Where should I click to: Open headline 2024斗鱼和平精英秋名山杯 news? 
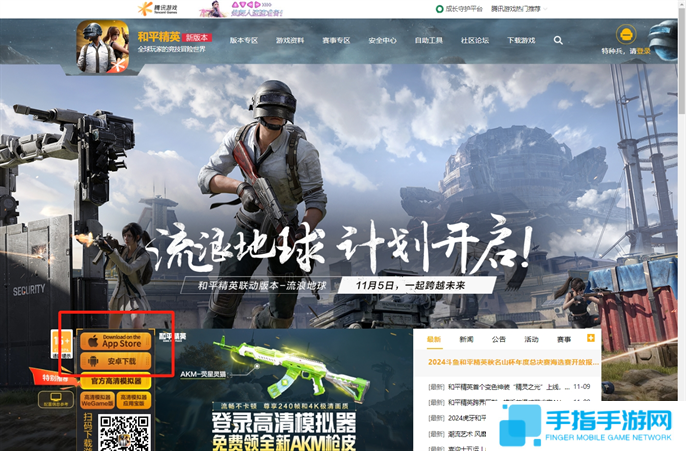(513, 362)
